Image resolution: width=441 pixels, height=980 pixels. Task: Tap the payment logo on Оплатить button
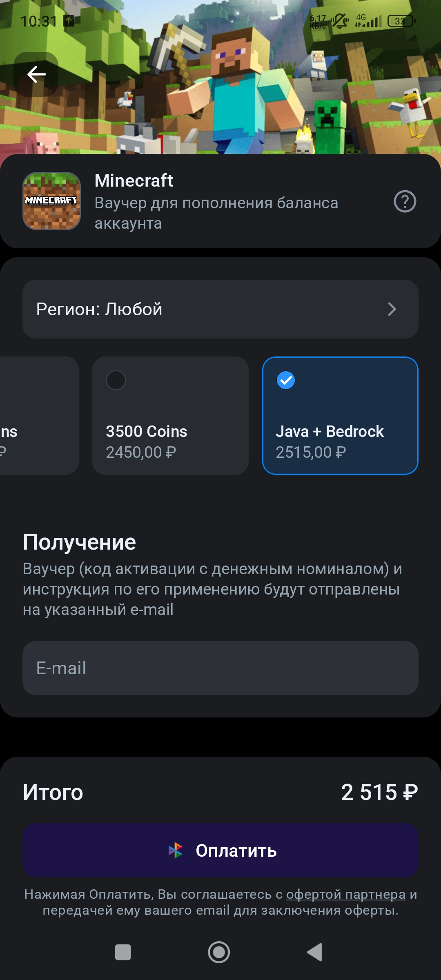pyautogui.click(x=176, y=851)
